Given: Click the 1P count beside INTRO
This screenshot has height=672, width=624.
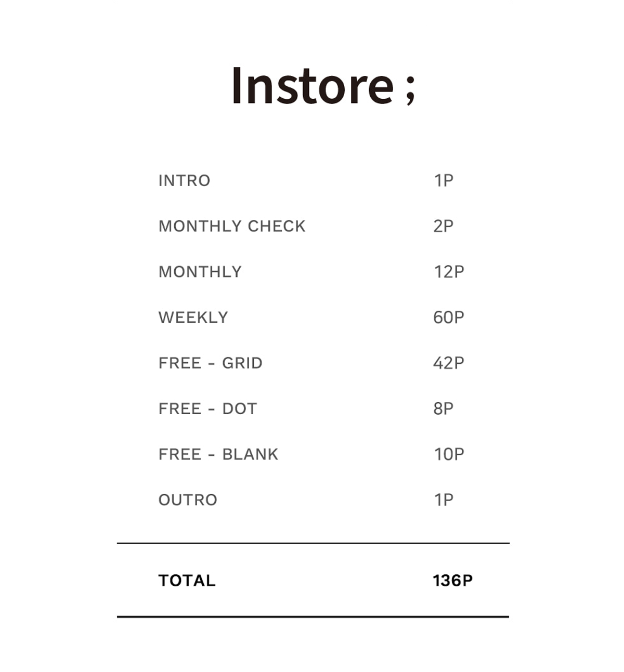Looking at the screenshot, I should pos(444,180).
